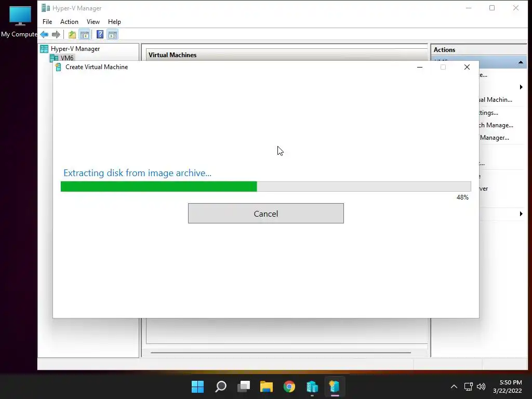Click the Virtual Machin... action

click(x=496, y=100)
